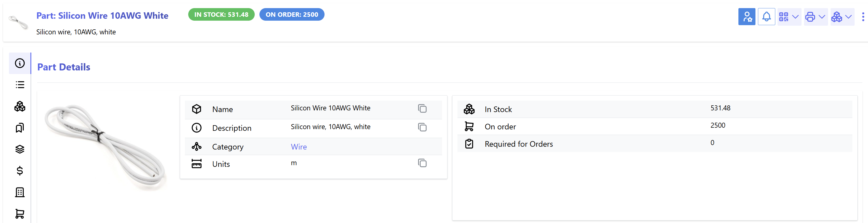This screenshot has height=223, width=868.
Task: Open the Pricing dollar sign tab
Action: point(20,171)
